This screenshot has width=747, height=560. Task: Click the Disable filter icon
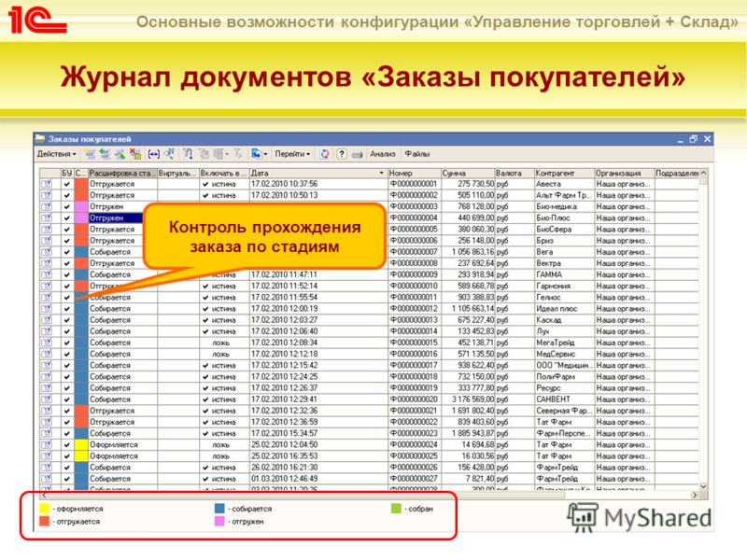(238, 154)
